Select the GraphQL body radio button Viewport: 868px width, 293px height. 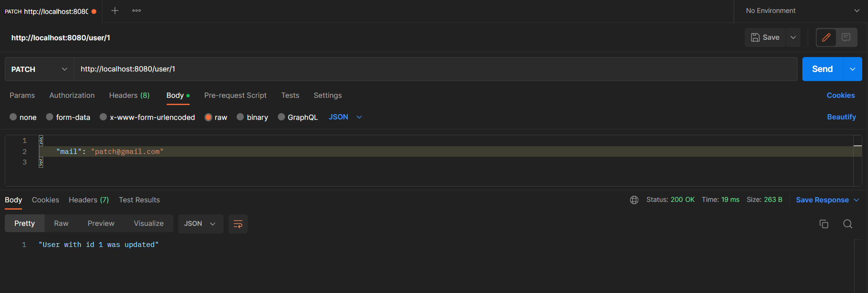click(282, 117)
